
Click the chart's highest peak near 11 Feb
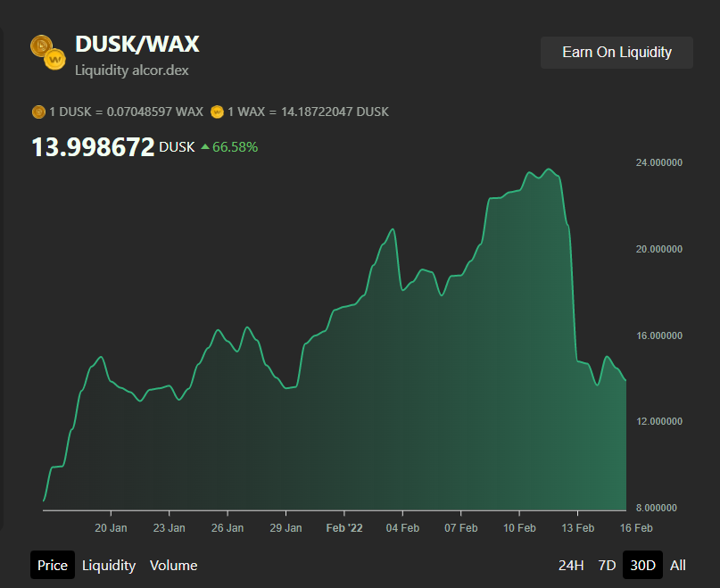click(549, 169)
